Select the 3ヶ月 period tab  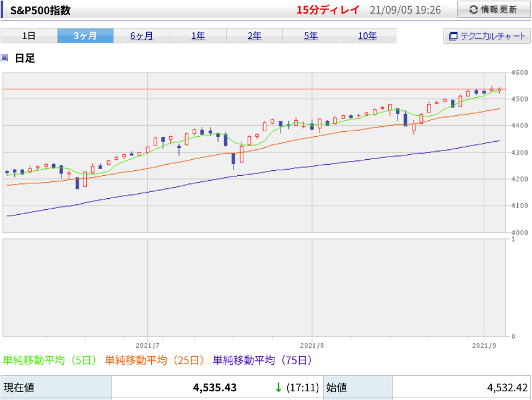(85, 36)
